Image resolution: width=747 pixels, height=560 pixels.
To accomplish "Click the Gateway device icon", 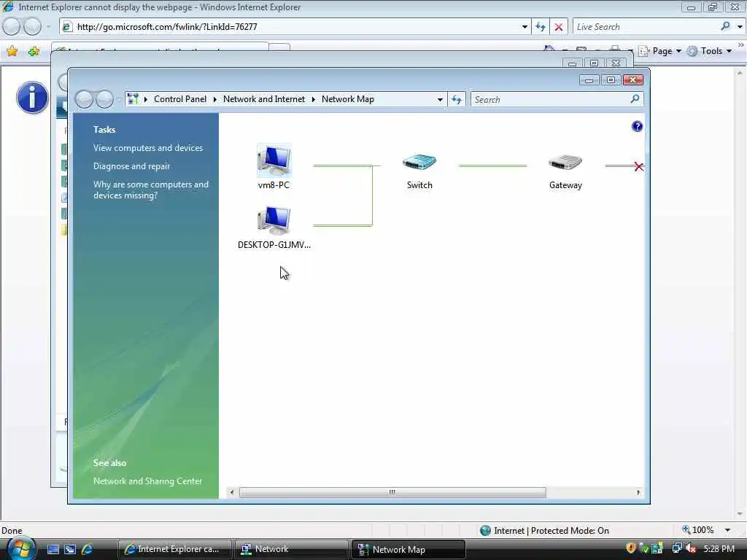I will (x=565, y=163).
